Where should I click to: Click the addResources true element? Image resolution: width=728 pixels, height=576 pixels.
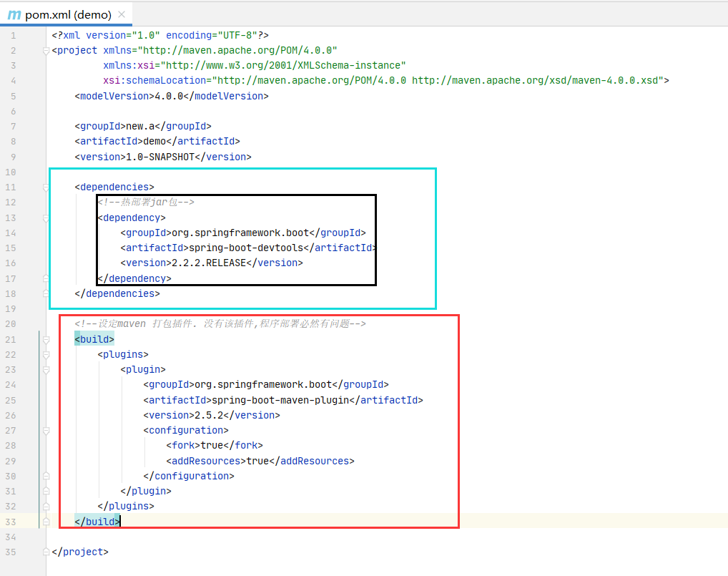(x=260, y=462)
